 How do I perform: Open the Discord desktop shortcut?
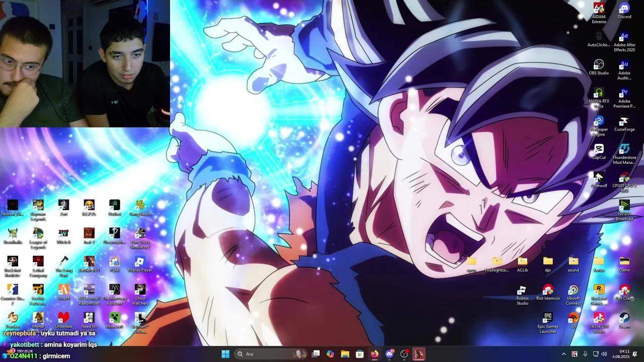(x=624, y=11)
